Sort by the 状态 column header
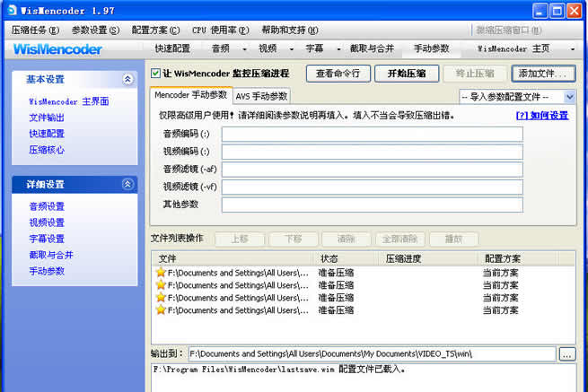 (347, 258)
